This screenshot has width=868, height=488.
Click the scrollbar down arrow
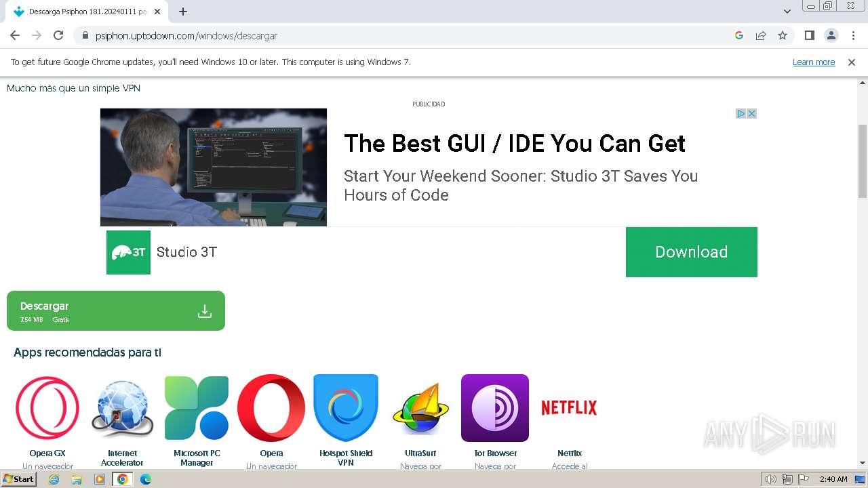pos(863,463)
